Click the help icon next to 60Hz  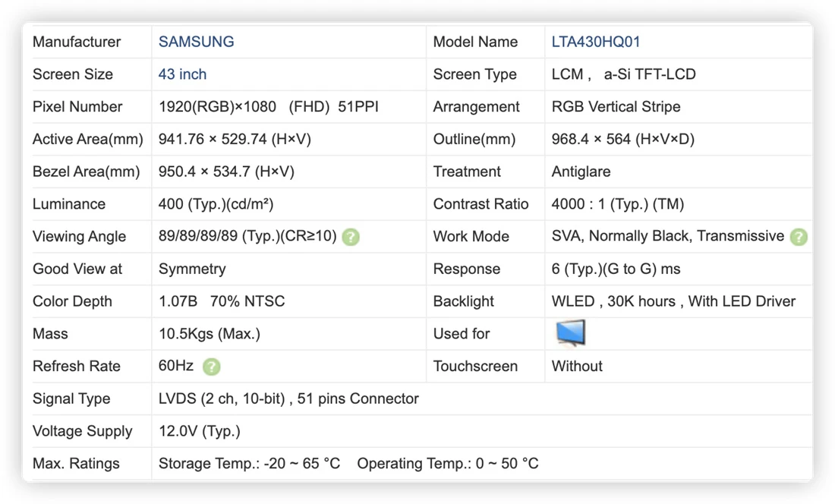coord(212,367)
